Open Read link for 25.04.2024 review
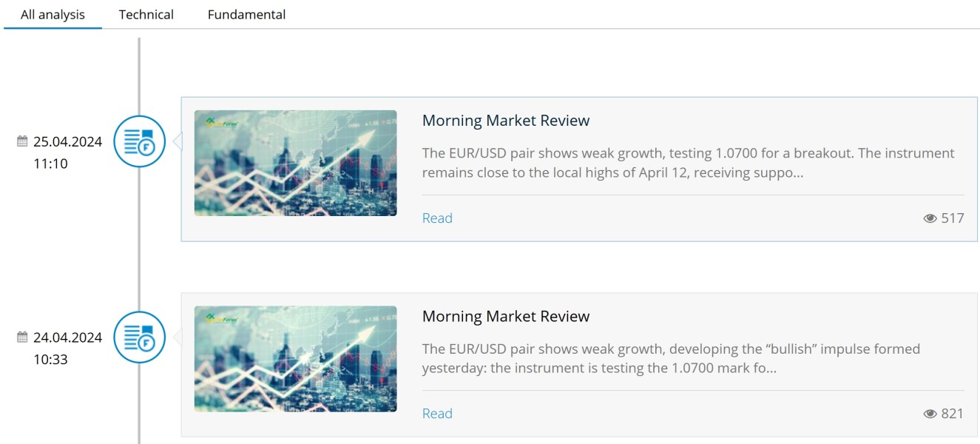This screenshot has height=444, width=980. click(x=437, y=218)
